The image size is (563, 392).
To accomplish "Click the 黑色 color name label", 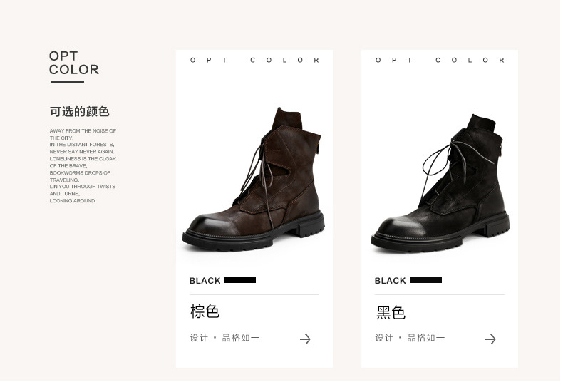I will click(391, 312).
